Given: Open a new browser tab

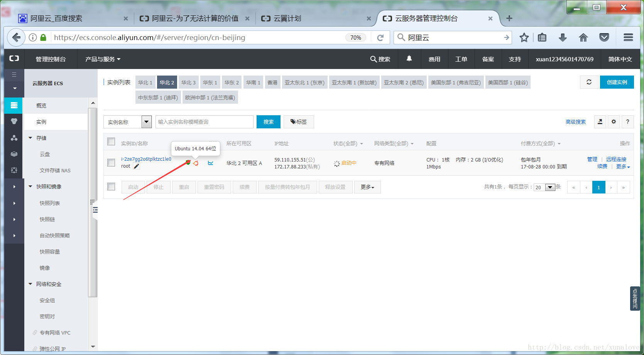Looking at the screenshot, I should click(x=509, y=18).
